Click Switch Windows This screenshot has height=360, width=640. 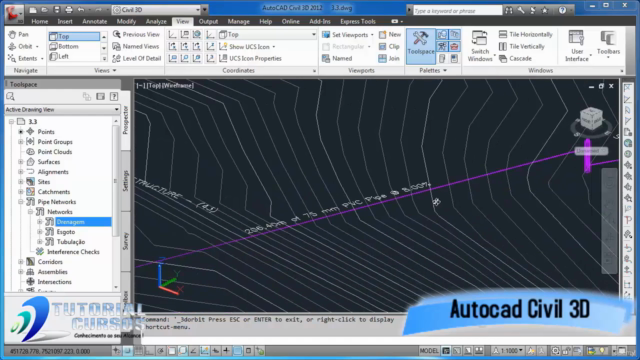(480, 47)
